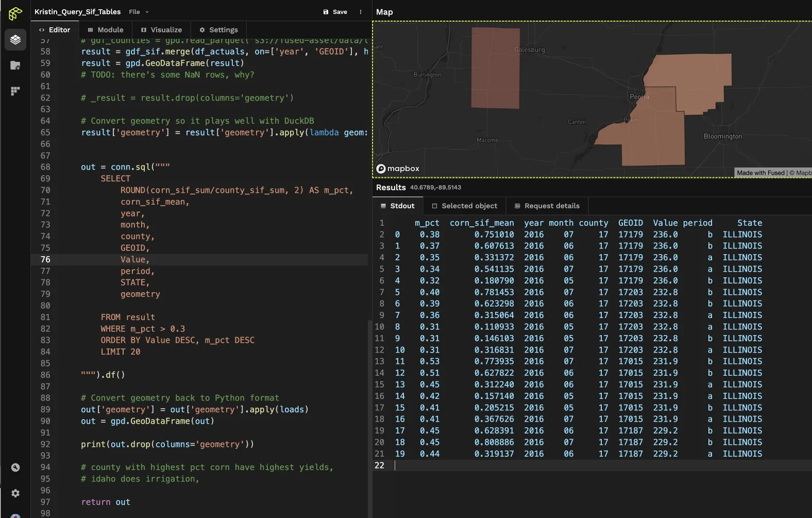Screen dimensions: 812x518
Task: Show the Selected object tab
Action: coord(464,206)
